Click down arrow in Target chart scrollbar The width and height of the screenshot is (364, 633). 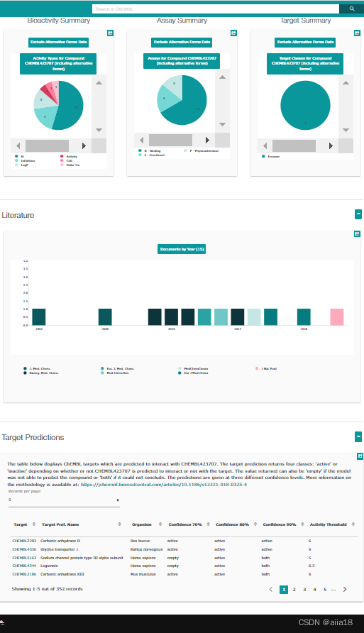pos(346,130)
